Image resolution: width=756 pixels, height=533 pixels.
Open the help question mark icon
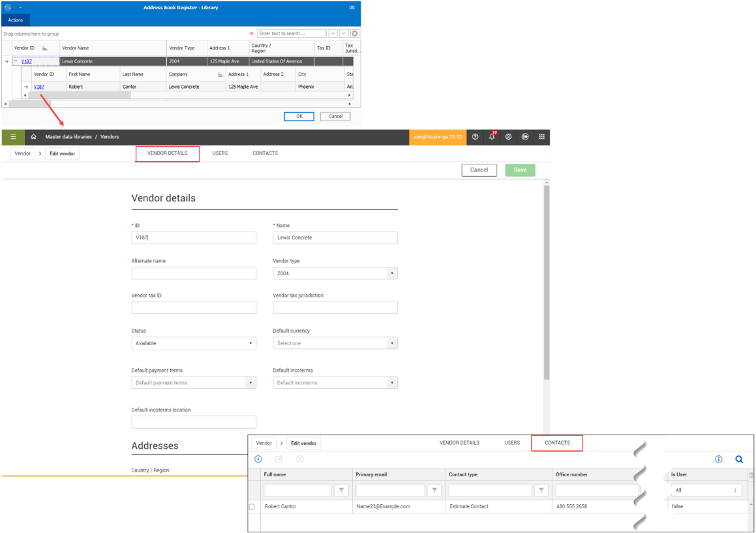click(x=475, y=137)
